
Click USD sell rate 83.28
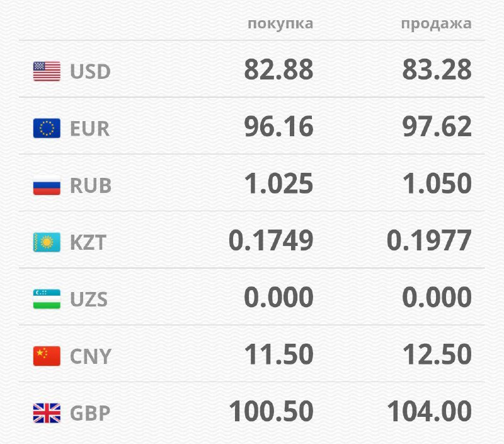pos(437,70)
